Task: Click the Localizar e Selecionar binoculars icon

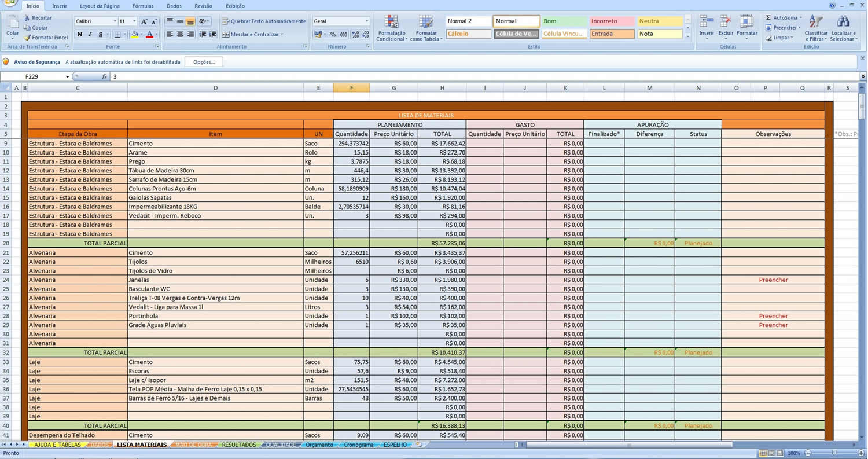Action: click(x=843, y=23)
